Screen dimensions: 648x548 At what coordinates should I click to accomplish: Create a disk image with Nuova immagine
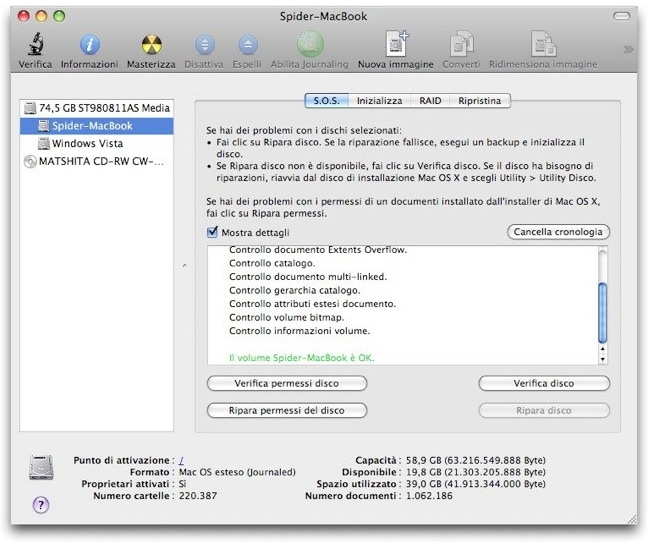point(396,43)
